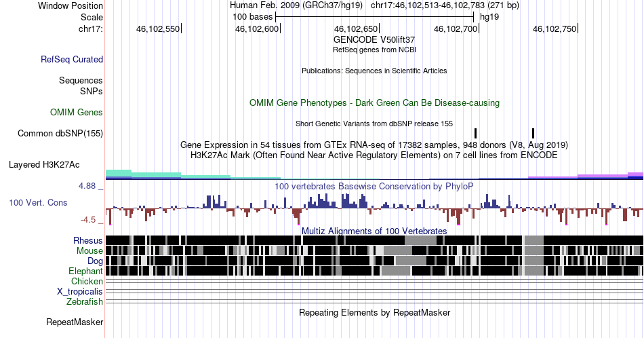Click the 46,102,700 ruler position

click(456, 29)
